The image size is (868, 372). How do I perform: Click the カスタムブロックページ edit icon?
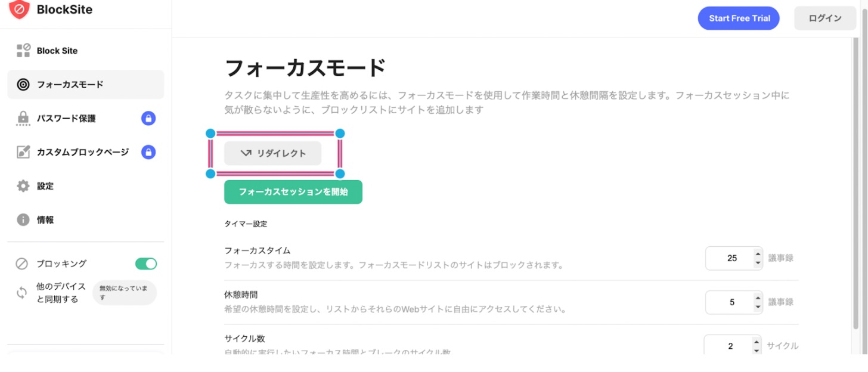[23, 152]
